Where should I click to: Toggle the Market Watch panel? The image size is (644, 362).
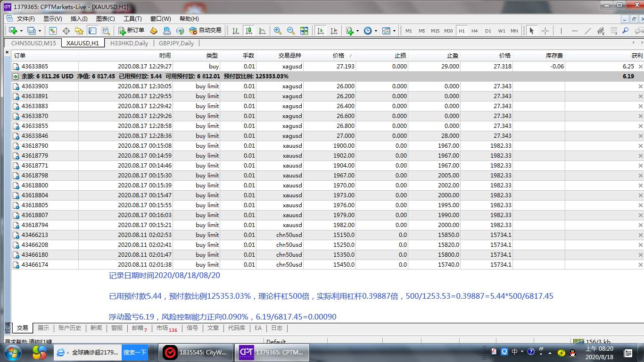click(x=53, y=31)
